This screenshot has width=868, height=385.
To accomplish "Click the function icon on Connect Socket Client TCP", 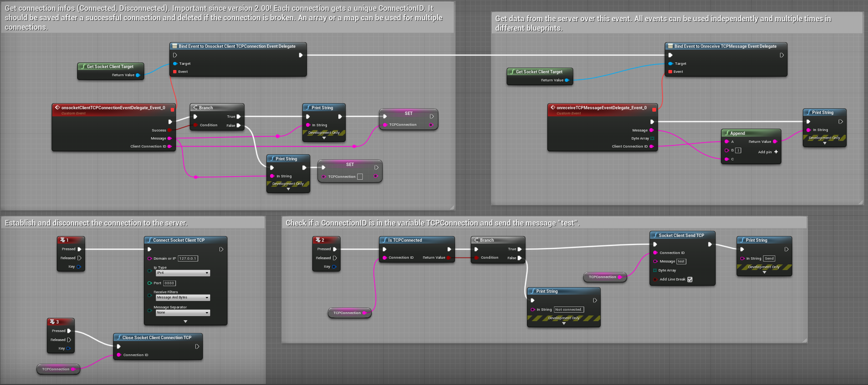I will coord(149,240).
